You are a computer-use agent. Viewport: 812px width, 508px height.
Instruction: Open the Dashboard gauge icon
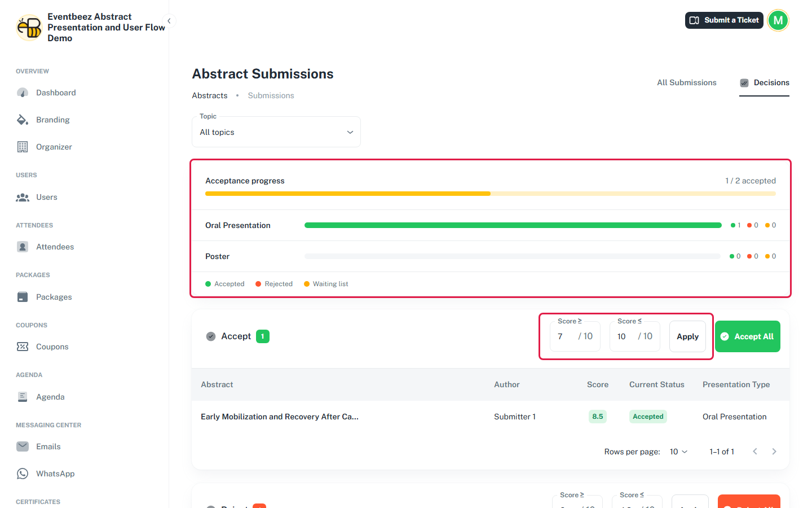23,93
